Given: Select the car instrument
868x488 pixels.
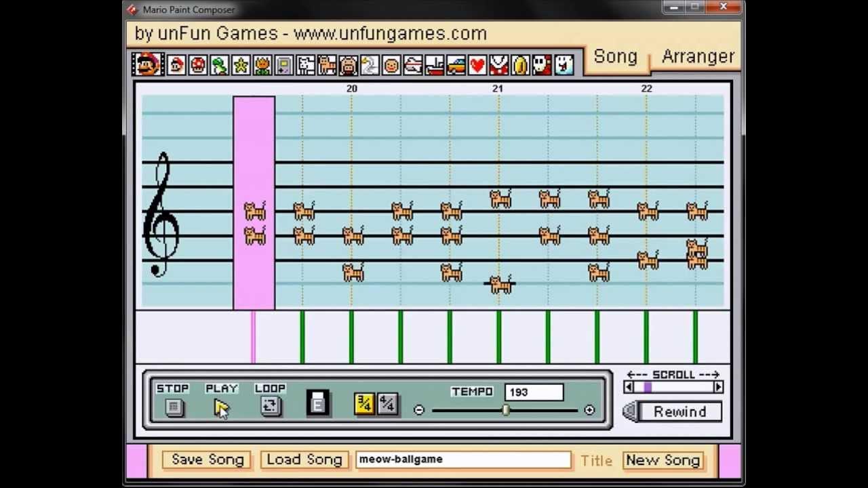Looking at the screenshot, I should tap(456, 65).
